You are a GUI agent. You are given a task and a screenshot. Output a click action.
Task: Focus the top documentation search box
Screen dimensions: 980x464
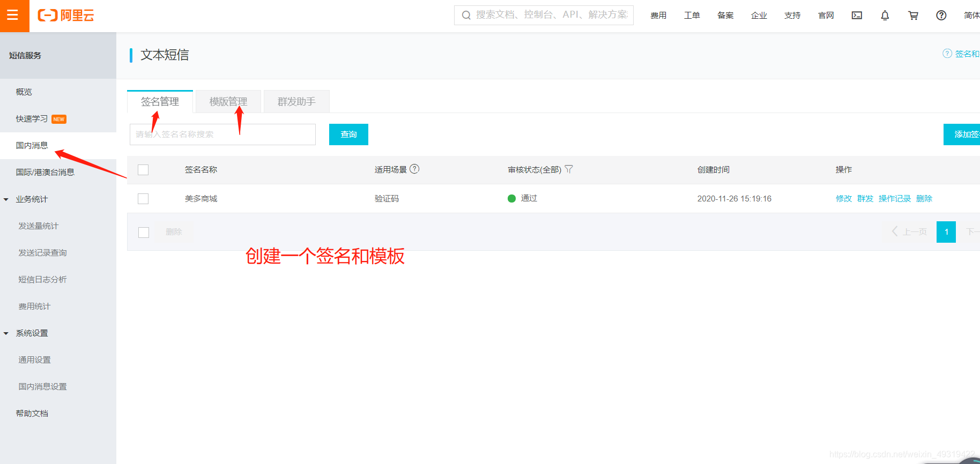coord(544,15)
